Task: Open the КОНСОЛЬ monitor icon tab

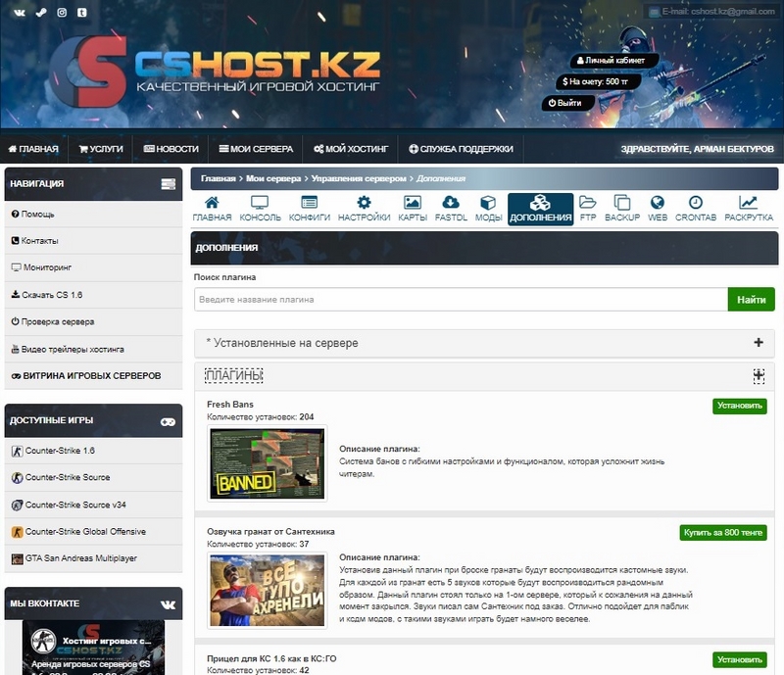Action: (260, 209)
